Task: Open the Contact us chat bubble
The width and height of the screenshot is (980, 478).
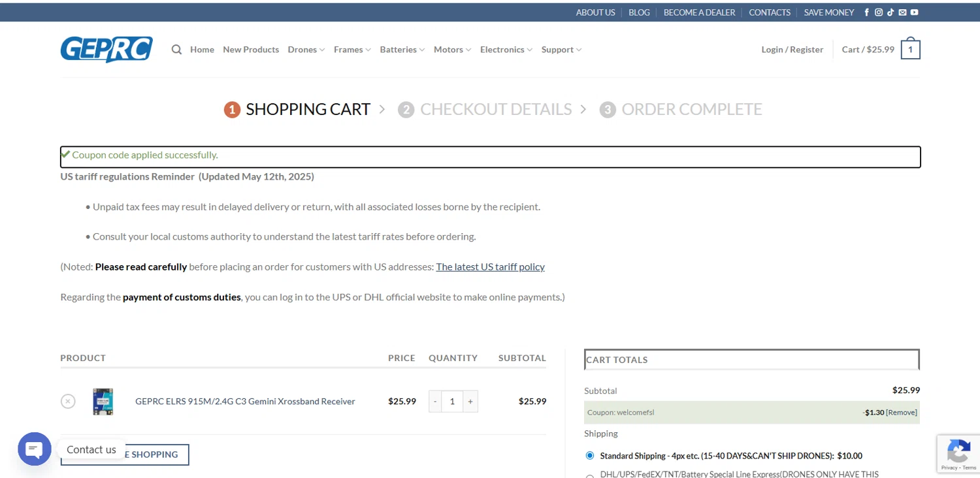Action: coord(35,449)
